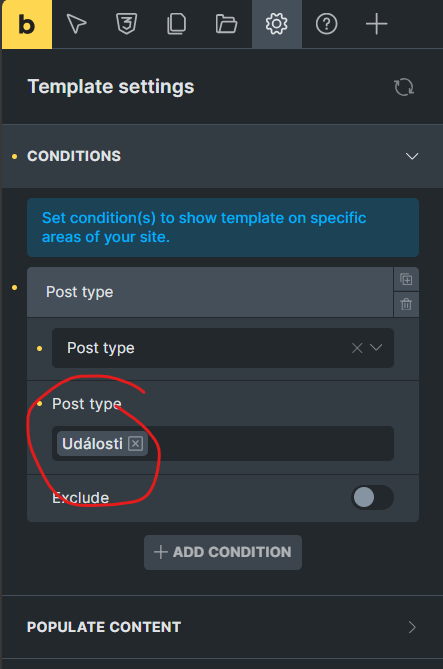Open the pages icon in toolbar

tap(176, 24)
